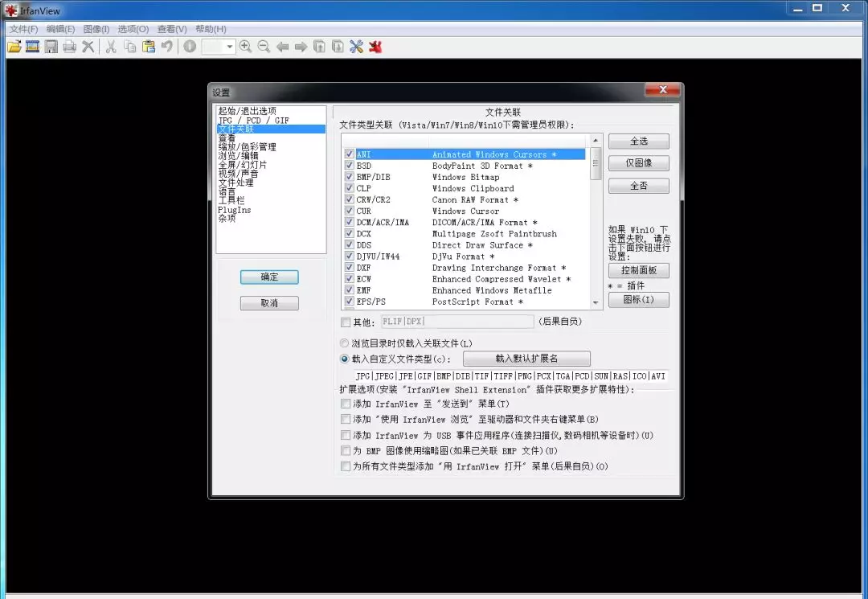Viewport: 868px width, 599px height.
Task: Check 为所有文件类型添加“用 IrfanView 打开”菜单 option
Action: coord(346,466)
